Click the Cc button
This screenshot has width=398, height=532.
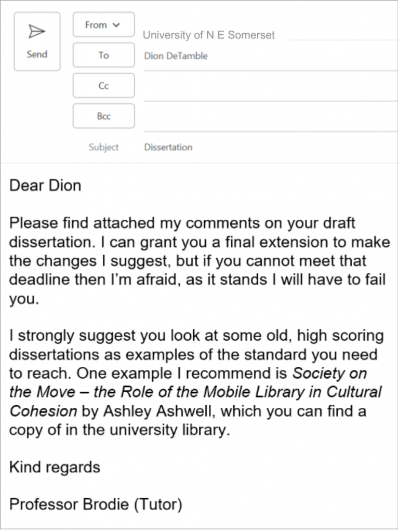tap(103, 86)
